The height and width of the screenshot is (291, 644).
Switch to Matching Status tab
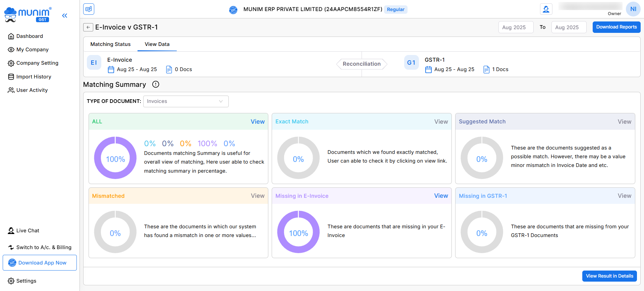[x=110, y=44]
